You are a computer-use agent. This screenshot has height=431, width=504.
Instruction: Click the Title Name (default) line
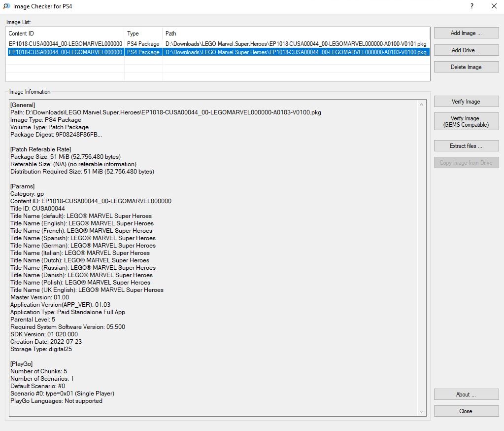click(x=81, y=216)
